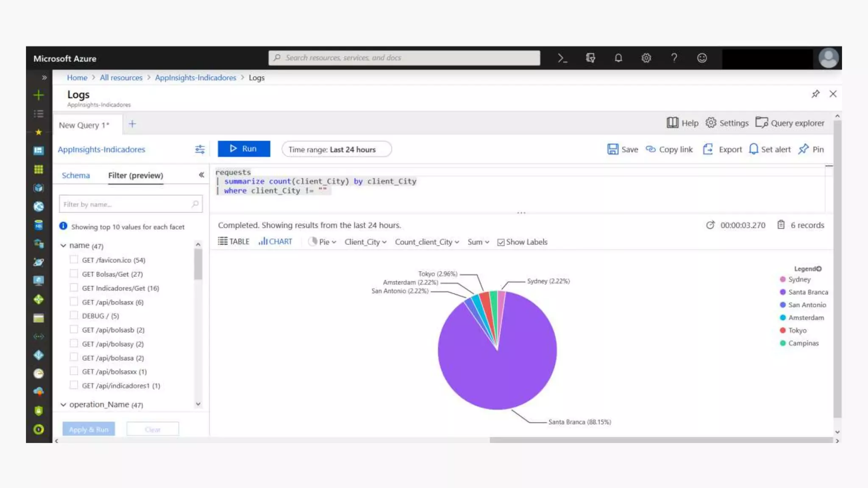Check the GET /favicon.ico filter
Screen dimensions: 868x488
click(74, 260)
